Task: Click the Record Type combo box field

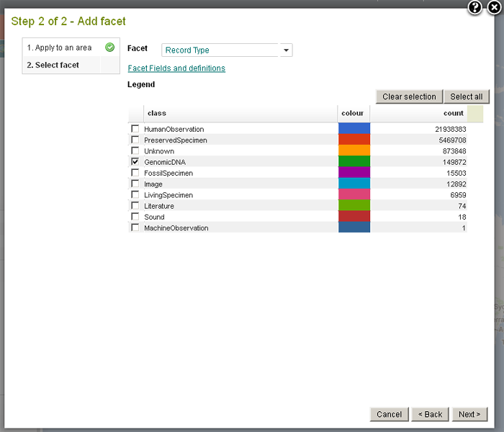Action: [220, 50]
